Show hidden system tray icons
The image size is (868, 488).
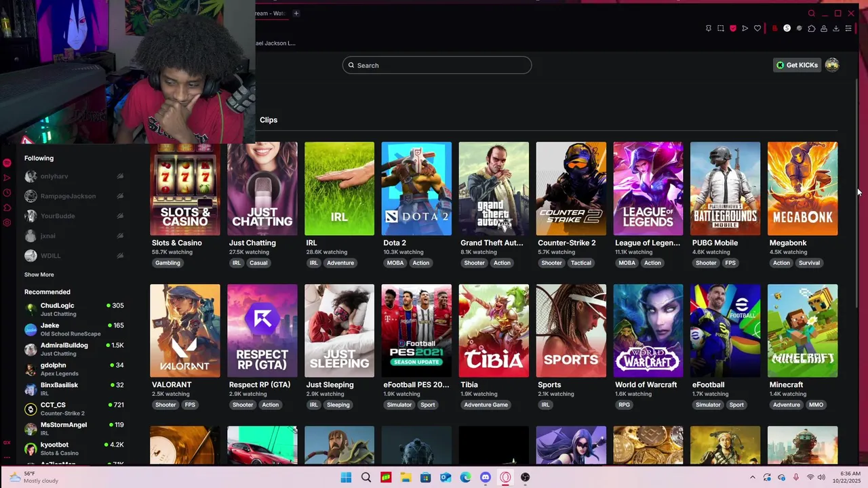click(x=752, y=477)
